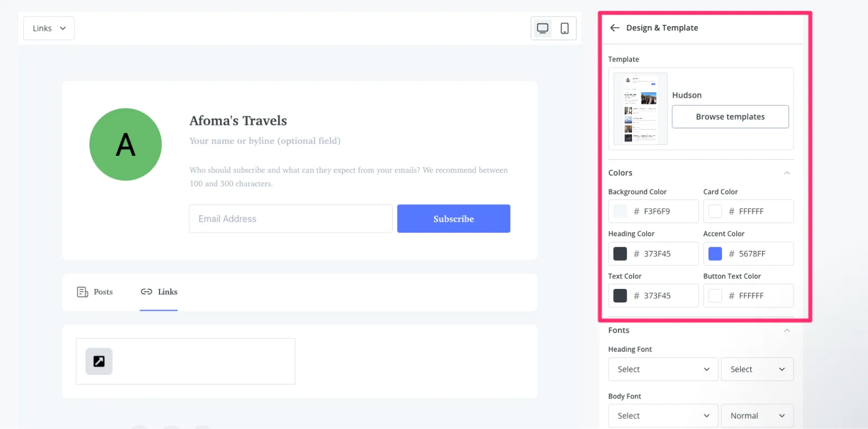Open the Body Font weight Normal dropdown

pyautogui.click(x=757, y=416)
